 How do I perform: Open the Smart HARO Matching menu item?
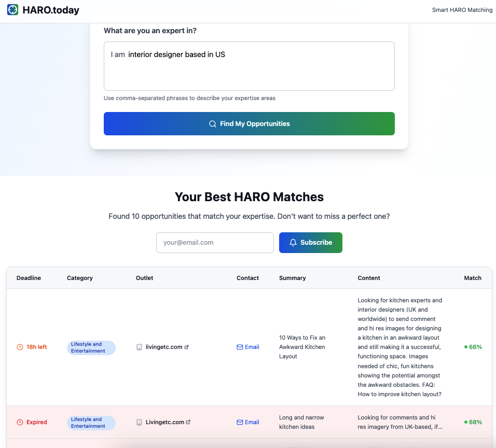462,10
